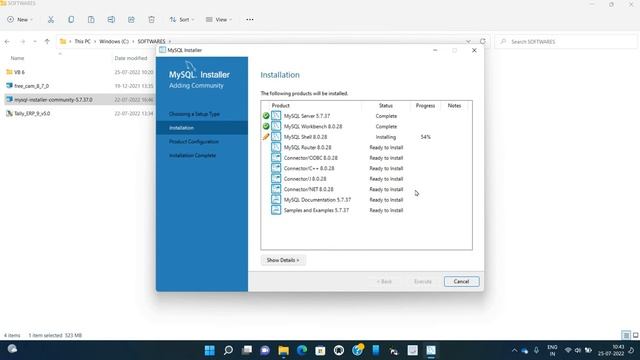
Task: Refresh the SOFTWARES folder view
Action: coord(482,41)
